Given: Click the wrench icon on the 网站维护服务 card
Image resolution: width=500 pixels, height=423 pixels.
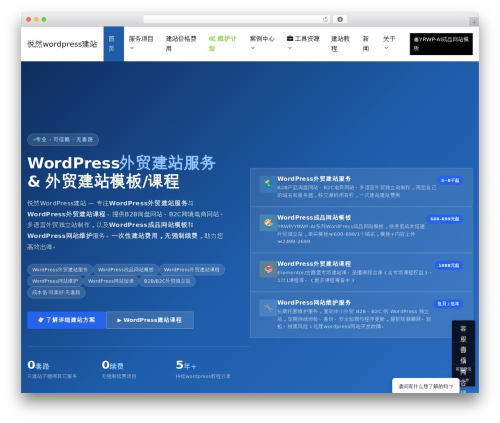Looking at the screenshot, I should click(268, 307).
